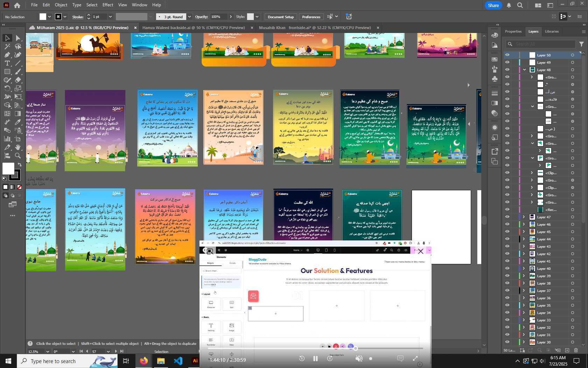The image size is (588, 368).
Task: Click the Share button
Action: click(493, 5)
